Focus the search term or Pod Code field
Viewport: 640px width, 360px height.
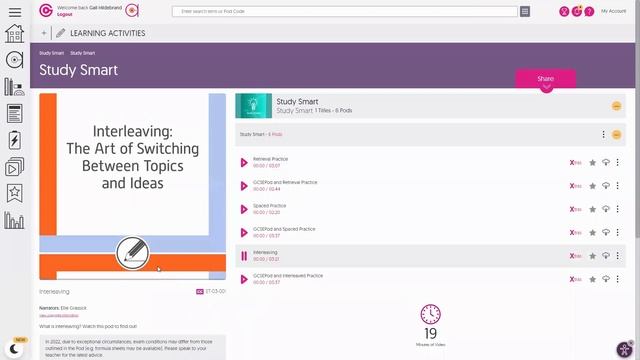pyautogui.click(x=344, y=11)
